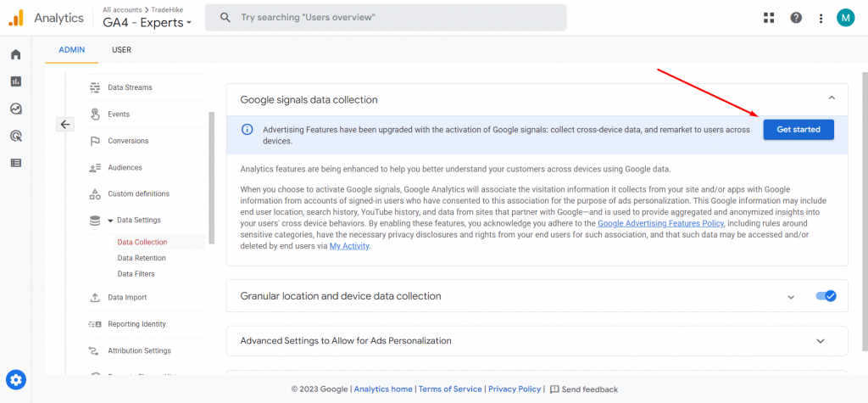Screen dimensions: 868x403
Task: Open the Reports bar-chart icon
Action: click(x=15, y=81)
